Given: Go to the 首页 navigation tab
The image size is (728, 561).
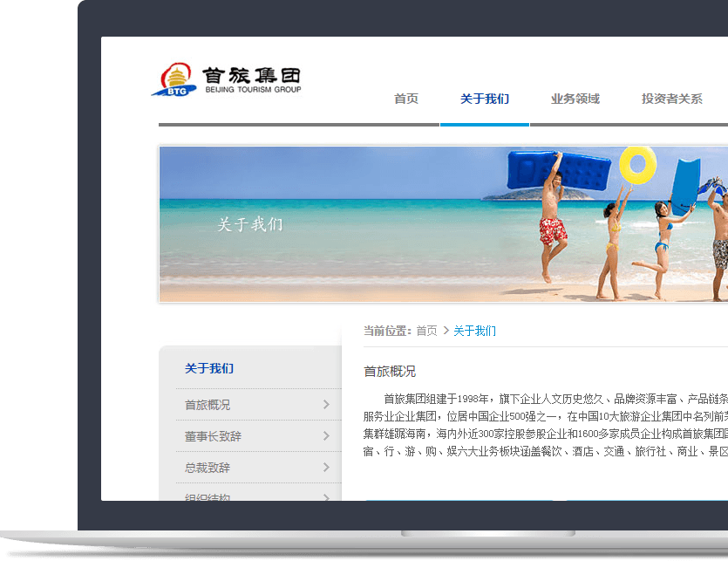Looking at the screenshot, I should pos(406,99).
